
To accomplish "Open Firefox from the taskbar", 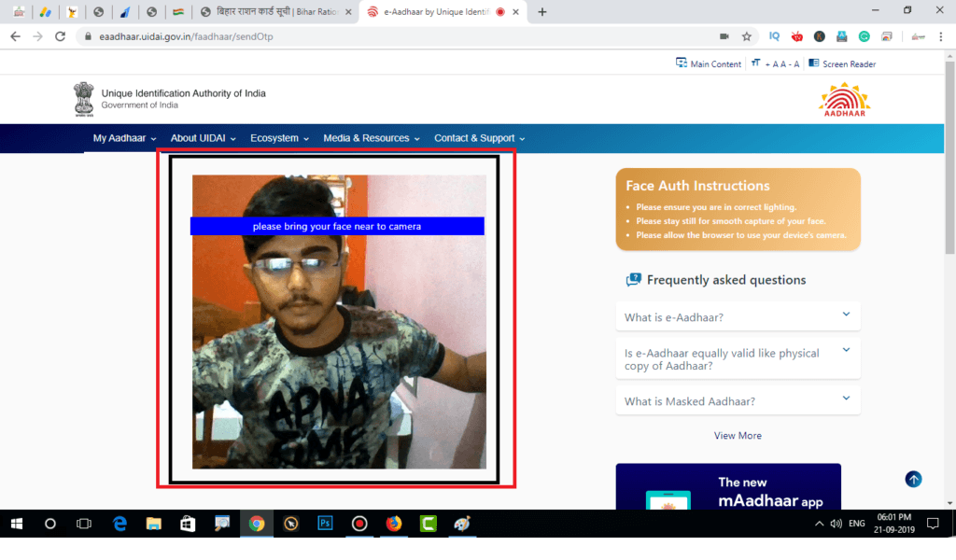I will point(394,524).
